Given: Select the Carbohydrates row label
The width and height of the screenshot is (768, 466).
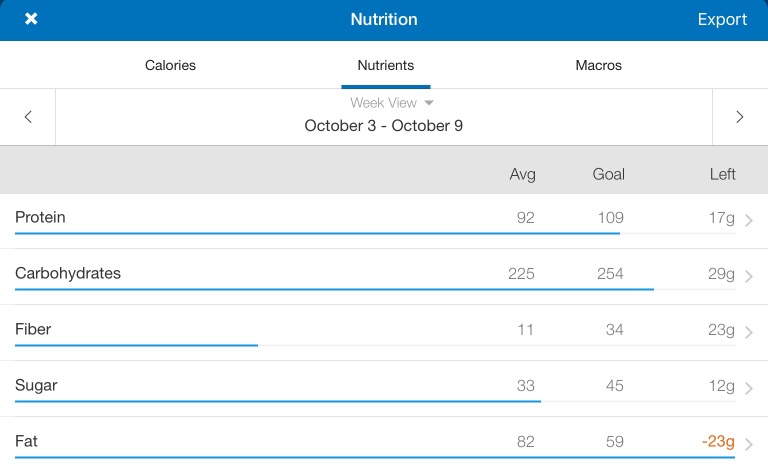Looking at the screenshot, I should coord(68,273).
